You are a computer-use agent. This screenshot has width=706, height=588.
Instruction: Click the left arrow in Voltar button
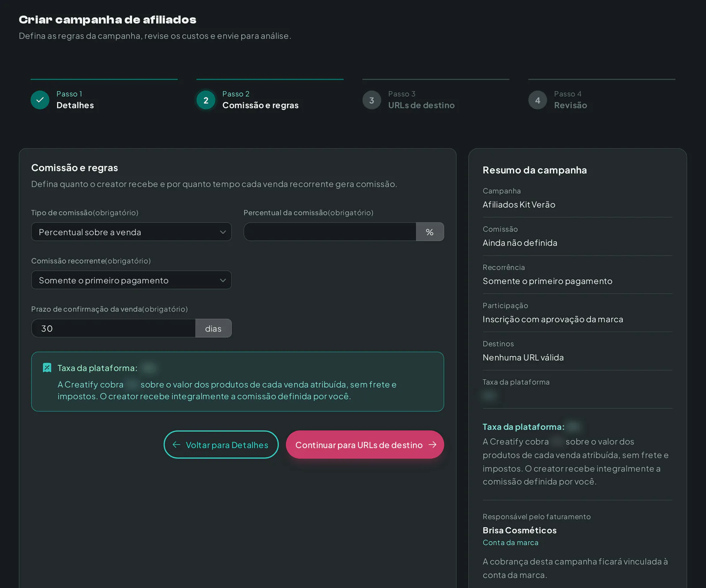pyautogui.click(x=176, y=445)
